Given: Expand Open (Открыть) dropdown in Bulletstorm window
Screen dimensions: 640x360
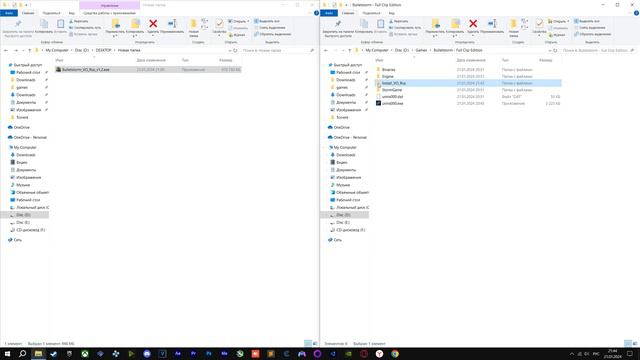Looking at the screenshot, I should click(568, 21).
